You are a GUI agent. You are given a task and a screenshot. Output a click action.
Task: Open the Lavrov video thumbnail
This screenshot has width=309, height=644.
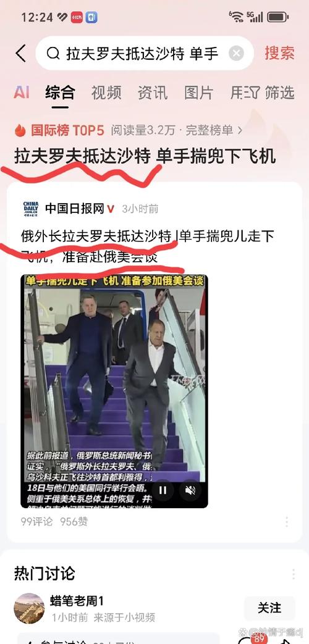(114, 391)
